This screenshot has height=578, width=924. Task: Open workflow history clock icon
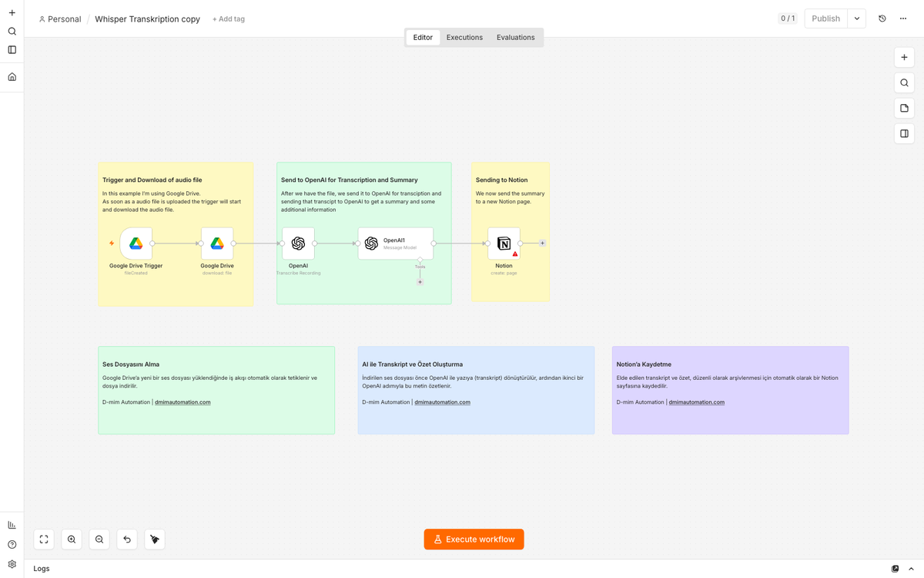pos(882,18)
